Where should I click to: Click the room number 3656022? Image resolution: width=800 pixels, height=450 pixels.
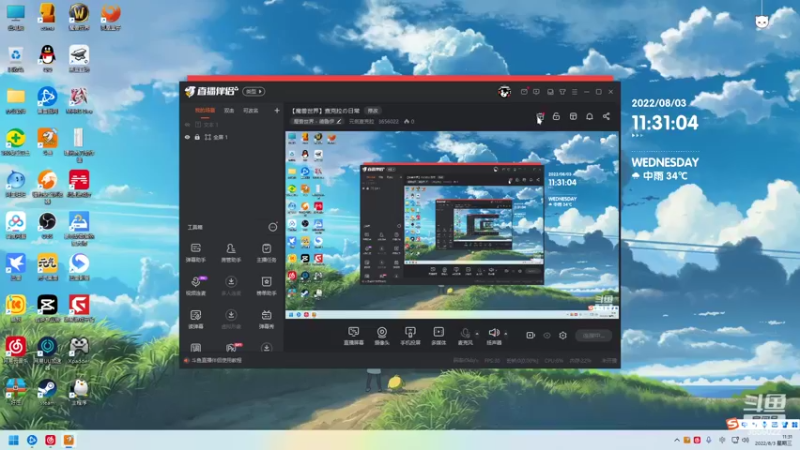click(389, 121)
